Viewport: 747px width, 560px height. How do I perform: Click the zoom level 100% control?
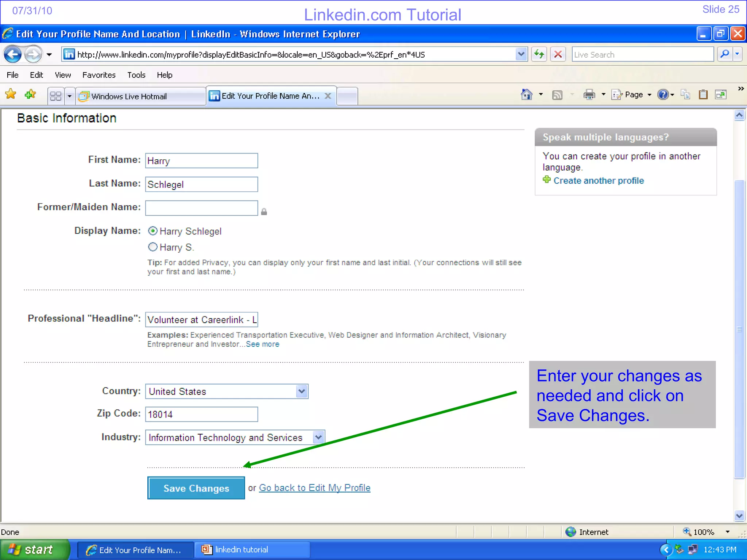(698, 532)
